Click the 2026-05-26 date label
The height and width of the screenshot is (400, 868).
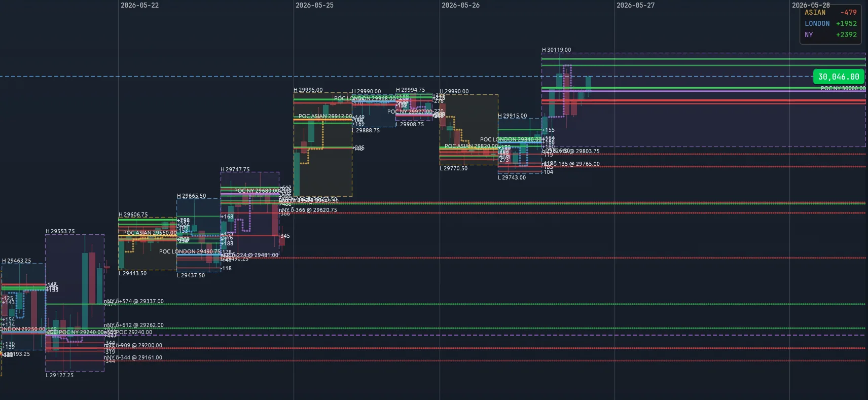point(460,5)
